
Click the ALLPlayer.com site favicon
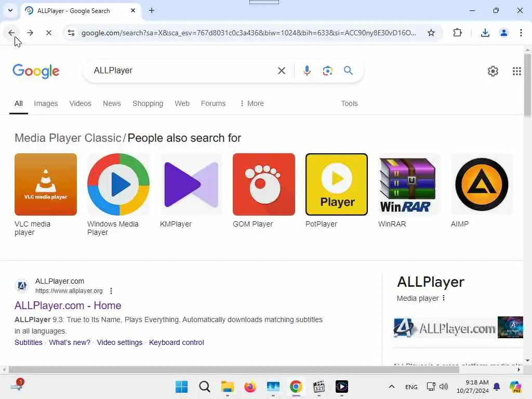click(x=22, y=286)
